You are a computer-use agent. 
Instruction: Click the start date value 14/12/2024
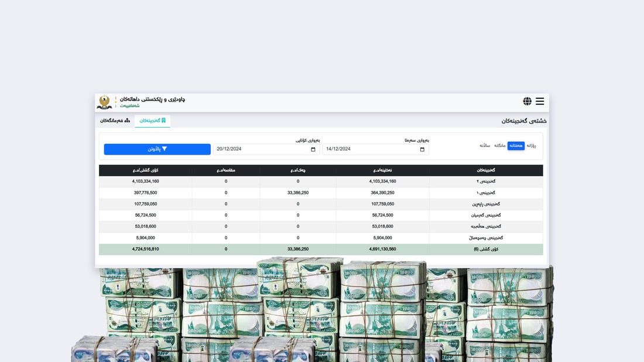click(x=338, y=149)
